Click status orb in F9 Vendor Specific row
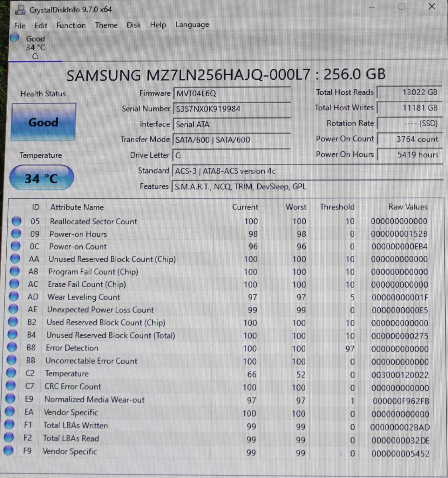The height and width of the screenshot is (478, 448). (x=9, y=451)
